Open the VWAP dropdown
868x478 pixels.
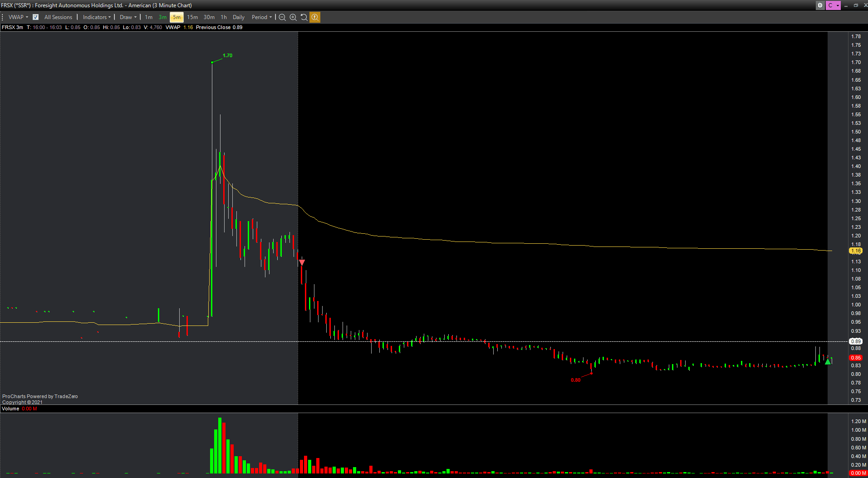click(18, 17)
